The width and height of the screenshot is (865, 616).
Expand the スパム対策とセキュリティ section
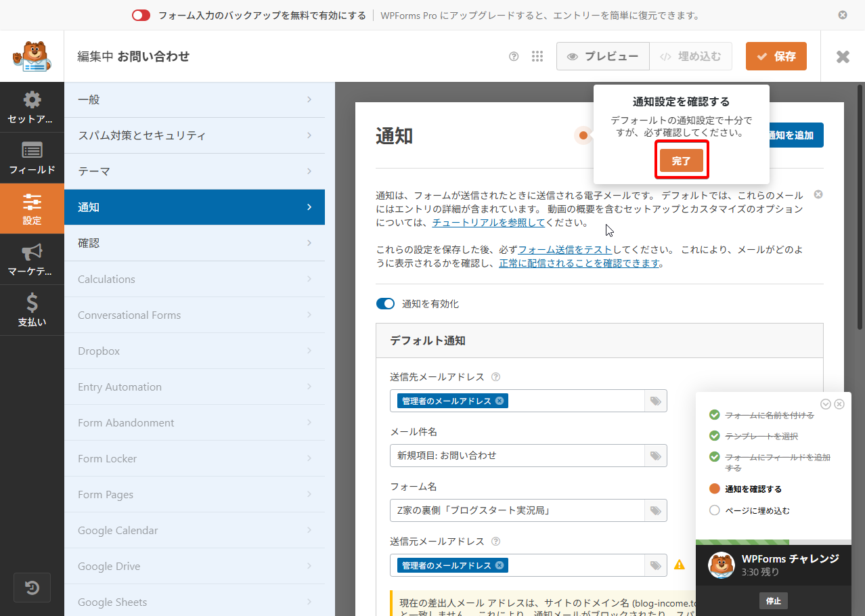194,135
